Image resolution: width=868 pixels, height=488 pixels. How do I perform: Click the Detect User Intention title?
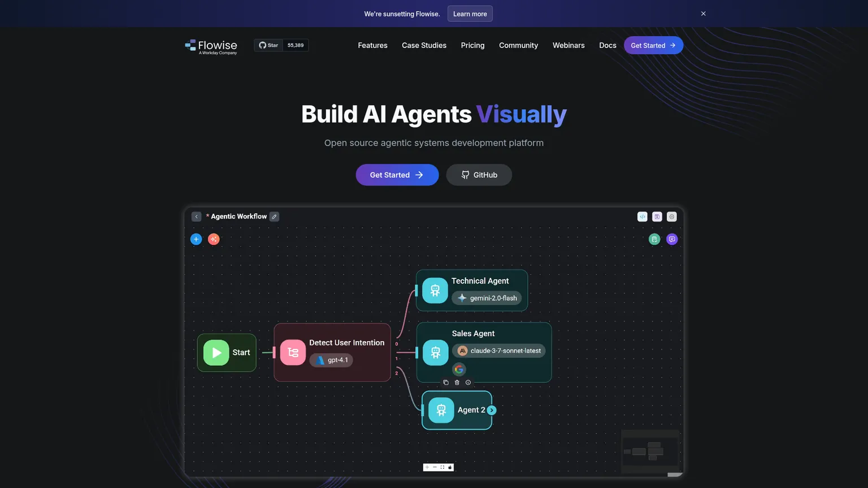[x=346, y=343]
